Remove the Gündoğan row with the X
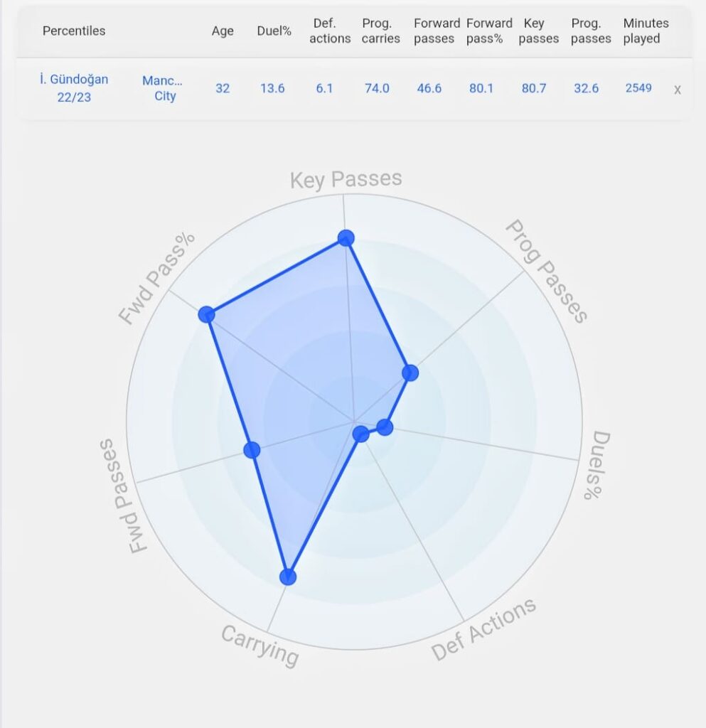Image resolution: width=706 pixels, height=728 pixels. 678,90
